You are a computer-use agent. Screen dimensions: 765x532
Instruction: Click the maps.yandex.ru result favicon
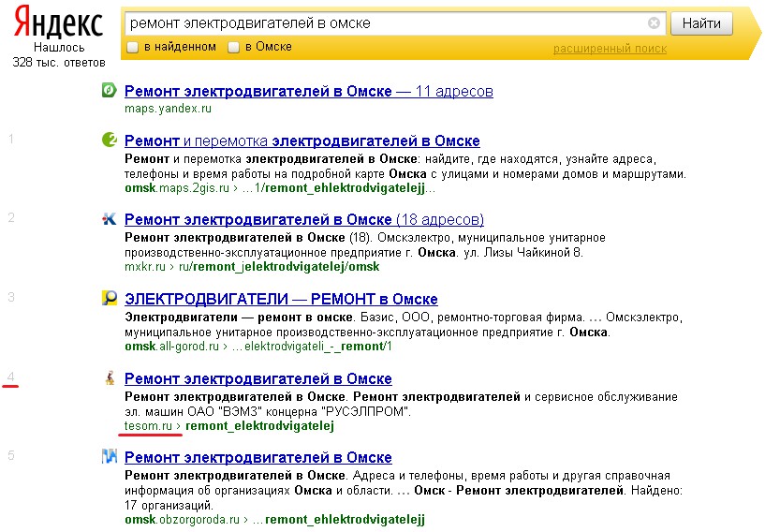(x=110, y=90)
